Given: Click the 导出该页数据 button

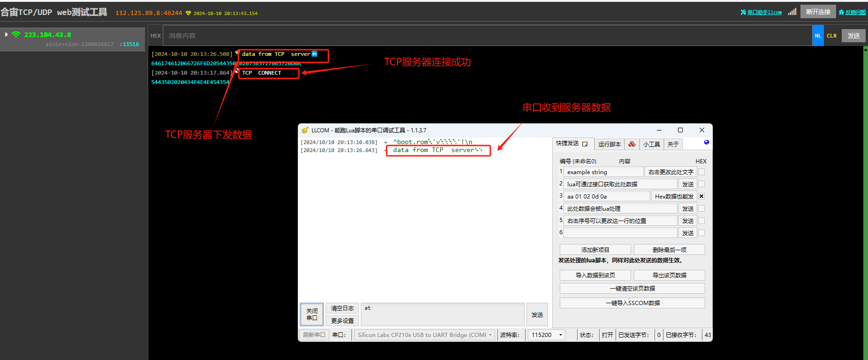Looking at the screenshot, I should [670, 275].
